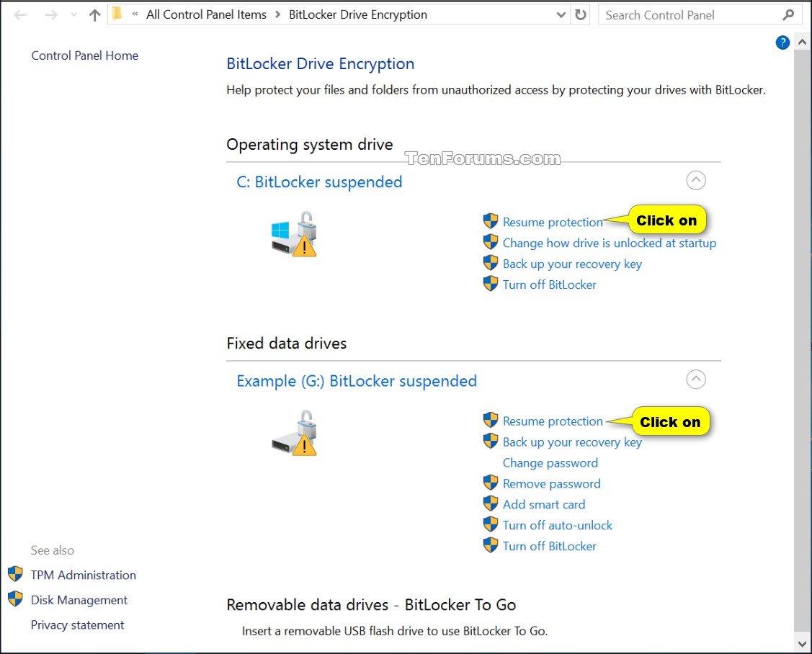Click shield icon beside Change how drive is unlocked
This screenshot has width=812, height=654.
click(491, 242)
